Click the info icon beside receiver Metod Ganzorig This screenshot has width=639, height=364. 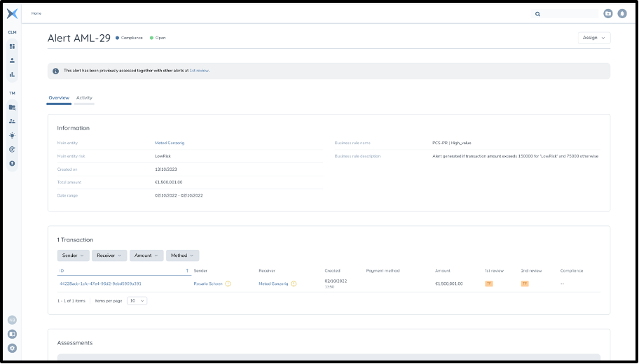[294, 283]
